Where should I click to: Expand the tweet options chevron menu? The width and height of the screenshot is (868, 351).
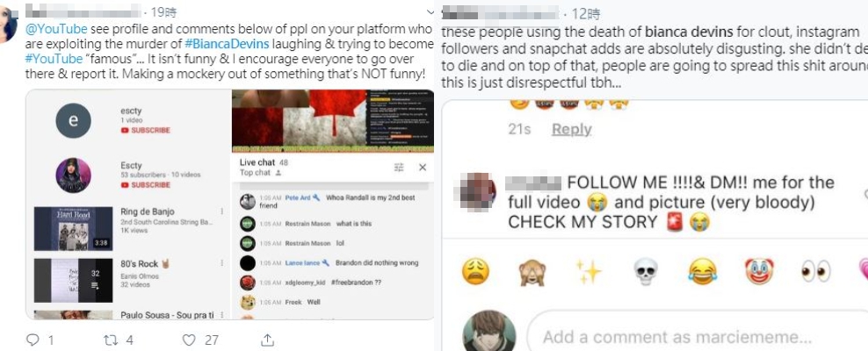pyautogui.click(x=431, y=12)
